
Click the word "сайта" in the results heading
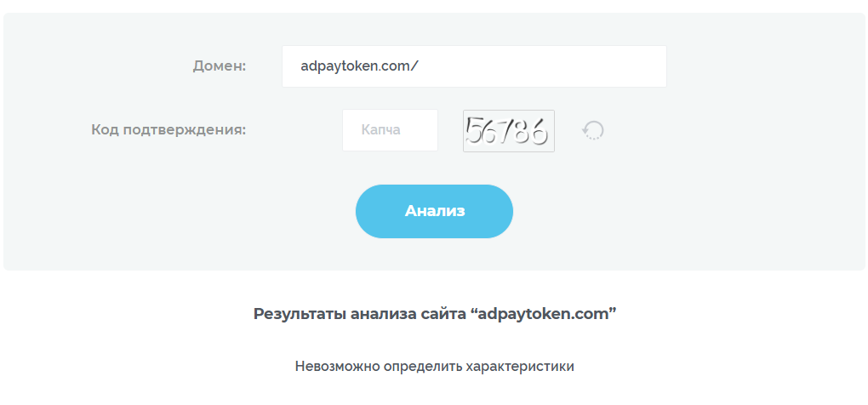443,313
